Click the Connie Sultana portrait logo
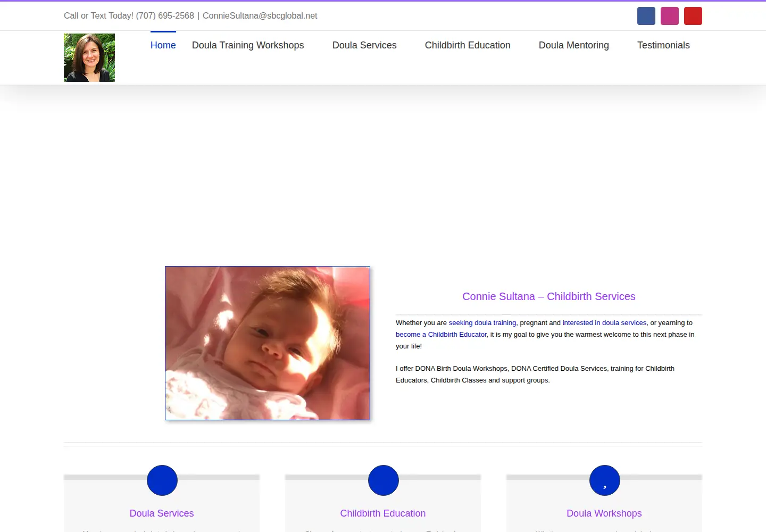The width and height of the screenshot is (766, 532). [x=89, y=57]
